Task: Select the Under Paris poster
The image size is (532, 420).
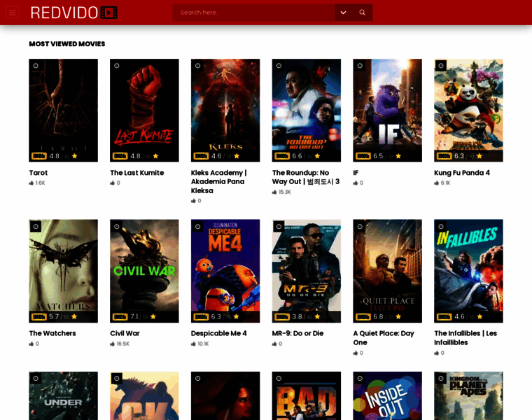Action: tap(64, 396)
